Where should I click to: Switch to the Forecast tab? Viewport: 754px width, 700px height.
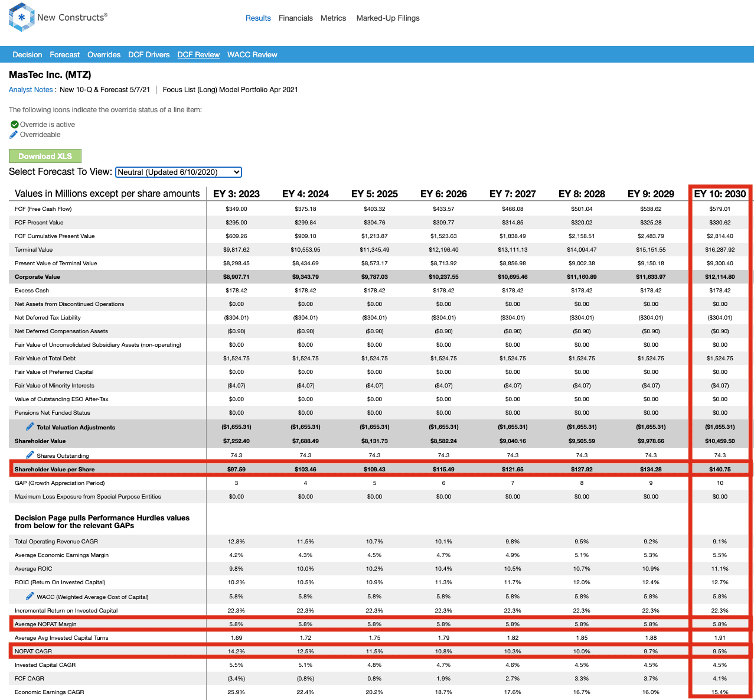click(65, 55)
